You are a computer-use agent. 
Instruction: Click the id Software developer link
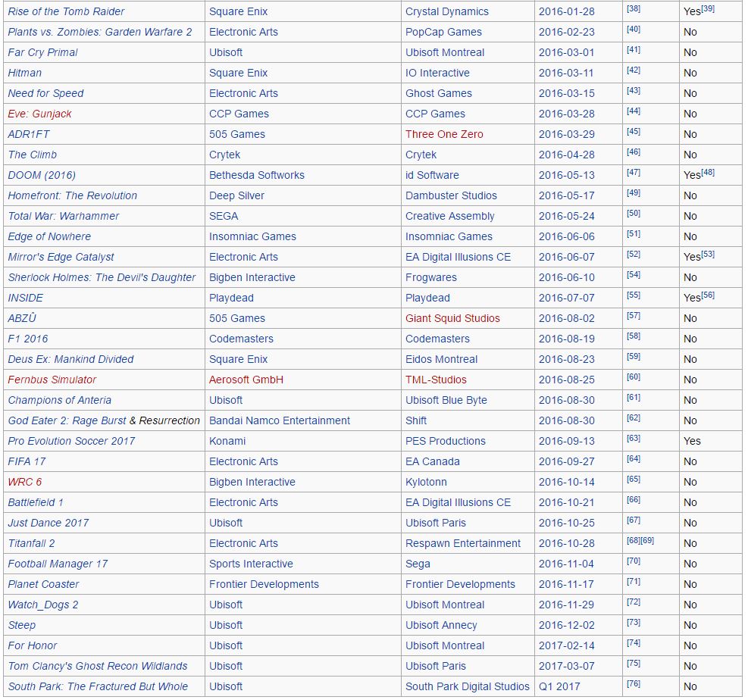coord(432,176)
